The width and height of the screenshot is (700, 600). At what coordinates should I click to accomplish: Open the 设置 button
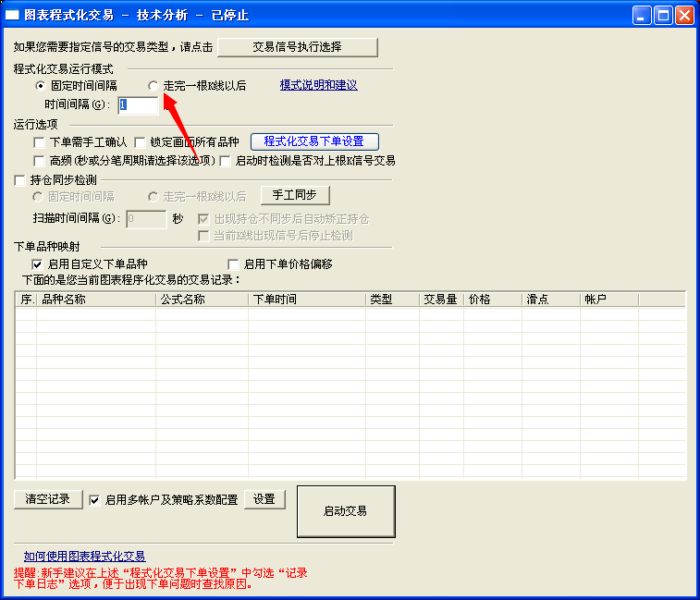point(264,499)
